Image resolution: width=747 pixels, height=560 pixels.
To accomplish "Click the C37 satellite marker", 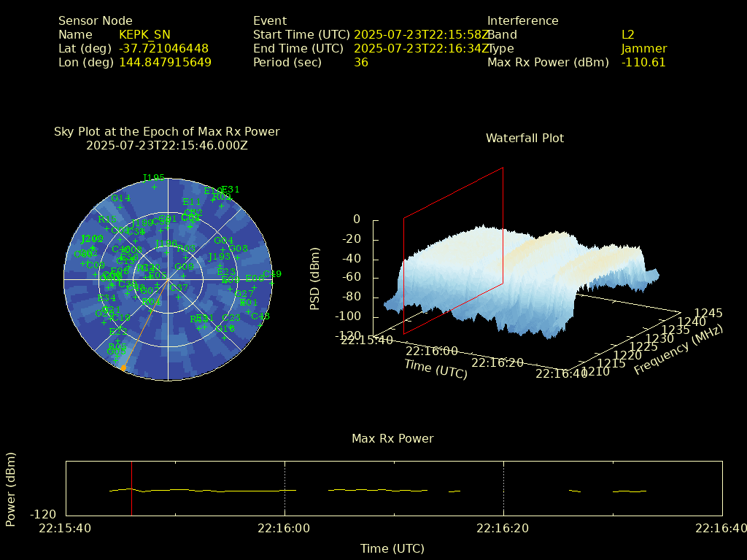I will click(179, 297).
